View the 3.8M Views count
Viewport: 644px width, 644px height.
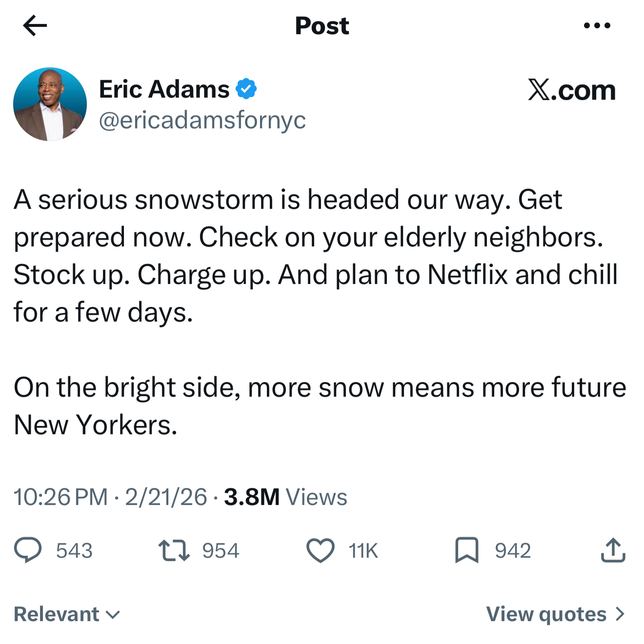[x=285, y=497]
